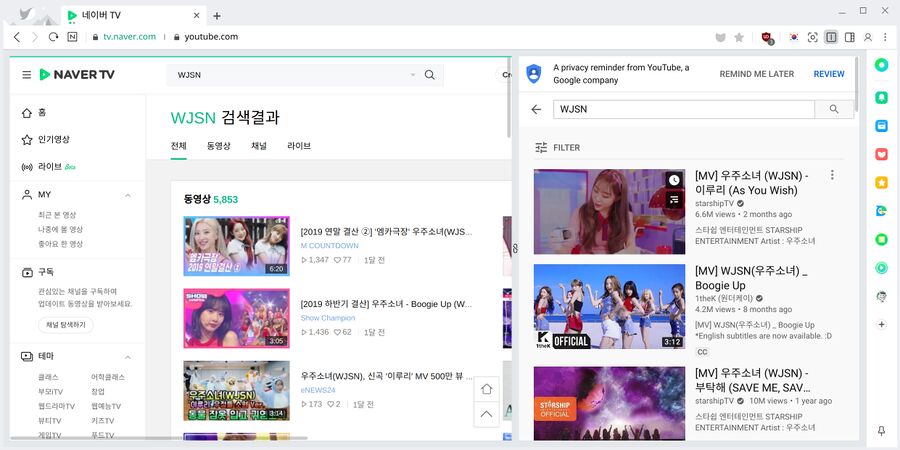Open Naver TV hamburger menu
Image resolution: width=900 pixels, height=450 pixels.
tap(26, 75)
